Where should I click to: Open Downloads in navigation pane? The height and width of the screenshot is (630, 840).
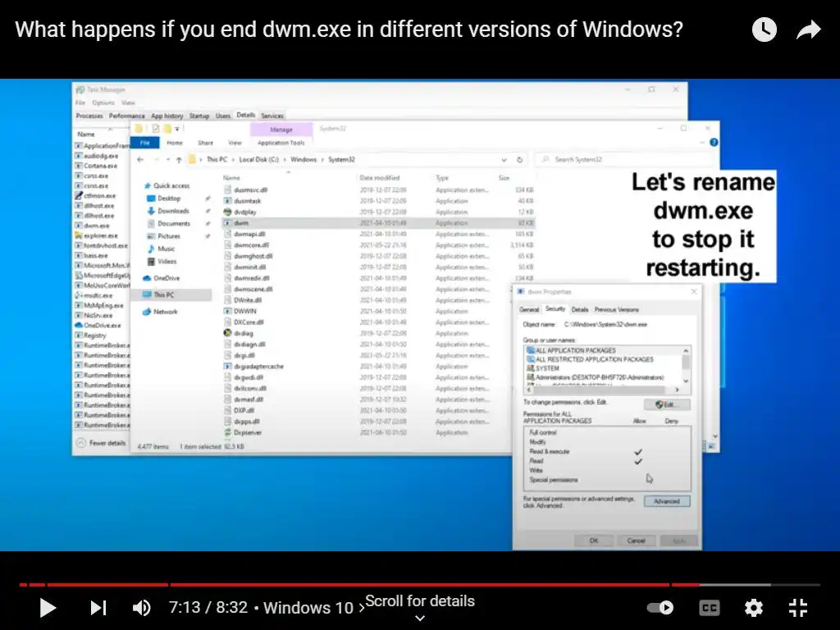click(172, 211)
